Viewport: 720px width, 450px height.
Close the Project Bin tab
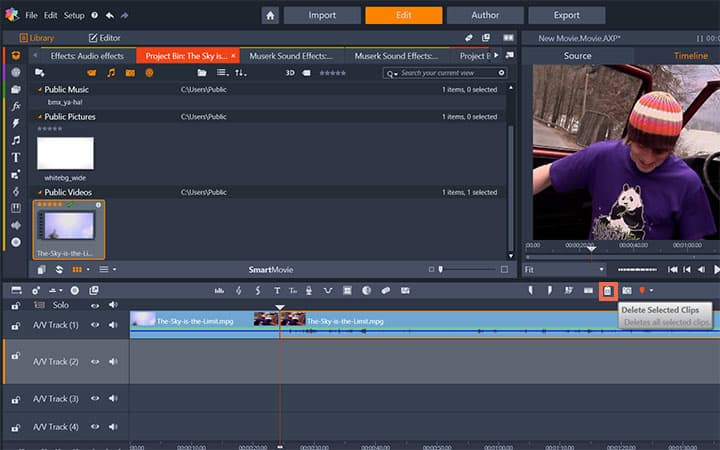point(233,56)
